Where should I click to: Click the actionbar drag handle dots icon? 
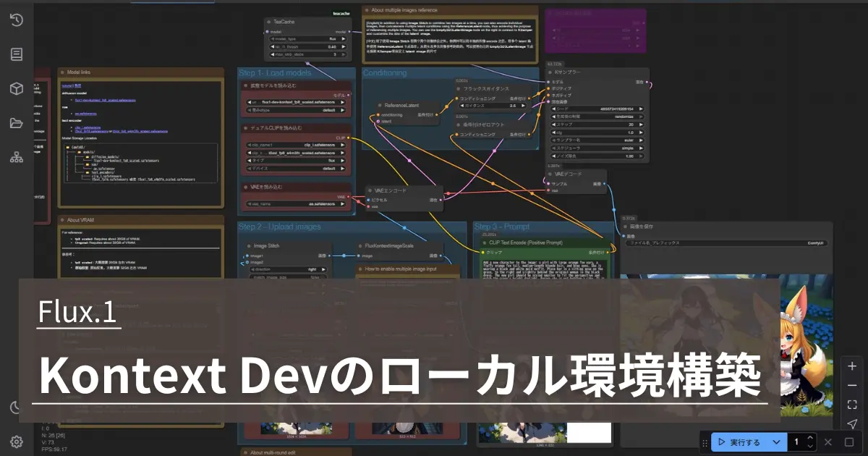pos(705,442)
